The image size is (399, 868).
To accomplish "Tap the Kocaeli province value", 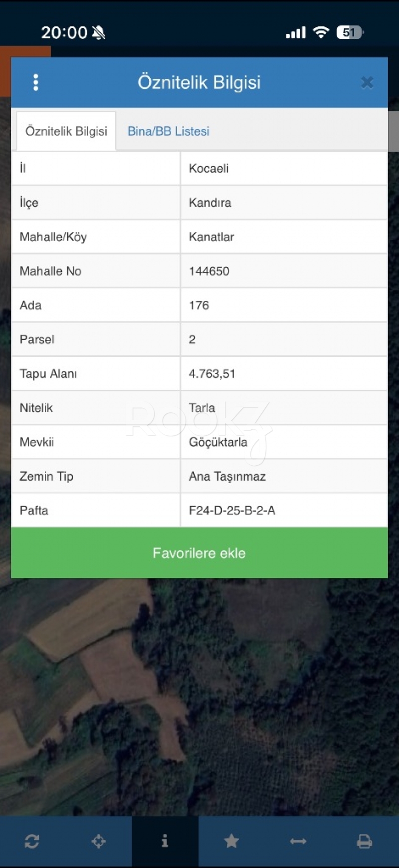I will (x=208, y=168).
